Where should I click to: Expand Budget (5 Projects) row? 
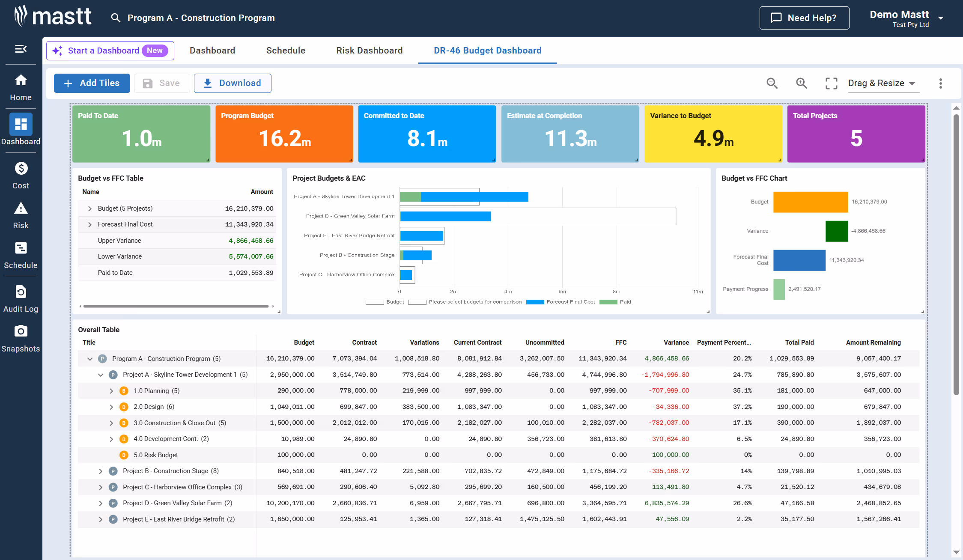[90, 209]
